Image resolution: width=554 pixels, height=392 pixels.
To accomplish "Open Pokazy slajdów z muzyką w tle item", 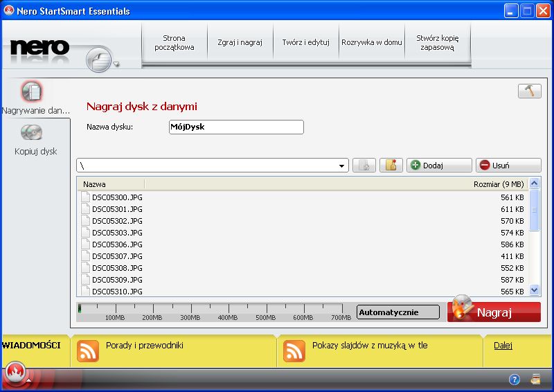I will click(x=370, y=345).
